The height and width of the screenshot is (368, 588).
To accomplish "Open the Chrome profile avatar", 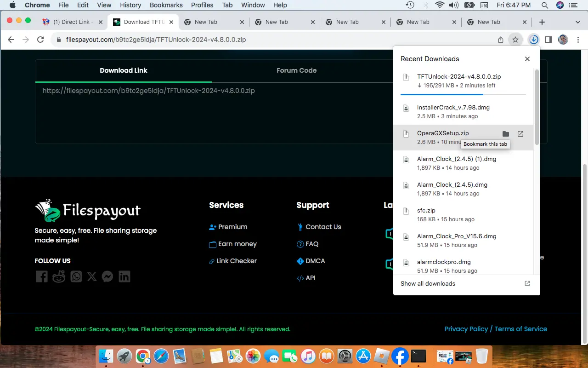I will click(563, 40).
